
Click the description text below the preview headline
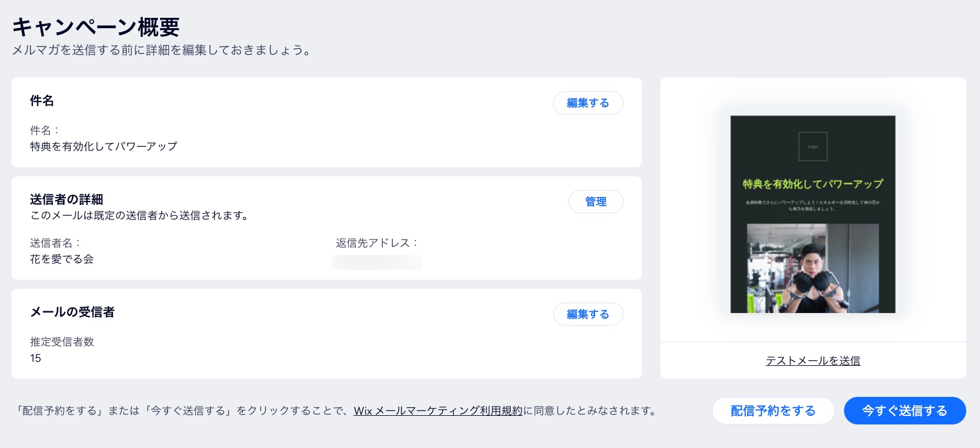point(812,204)
